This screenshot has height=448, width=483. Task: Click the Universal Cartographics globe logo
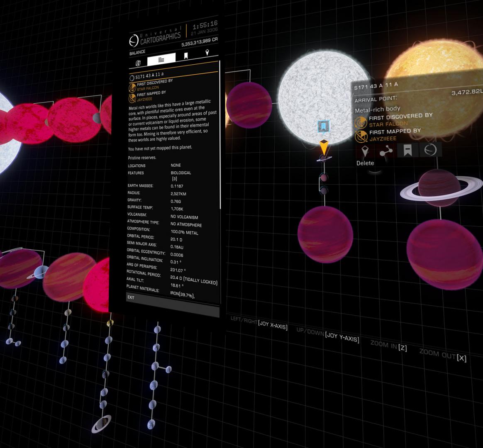tap(134, 41)
